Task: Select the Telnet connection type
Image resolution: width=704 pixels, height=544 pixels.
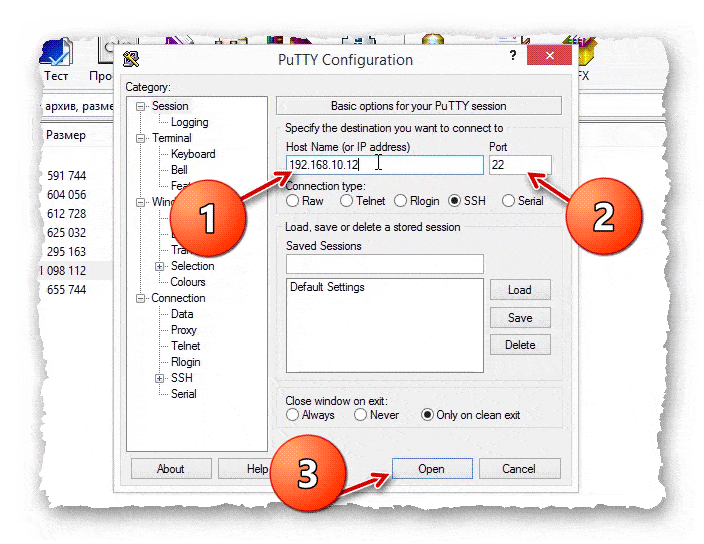Action: [x=346, y=201]
